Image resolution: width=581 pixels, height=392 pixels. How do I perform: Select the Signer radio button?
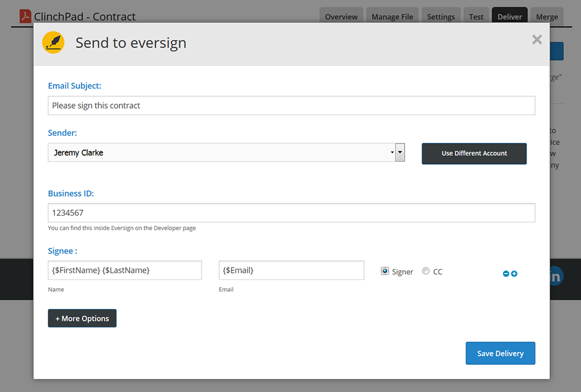[385, 271]
